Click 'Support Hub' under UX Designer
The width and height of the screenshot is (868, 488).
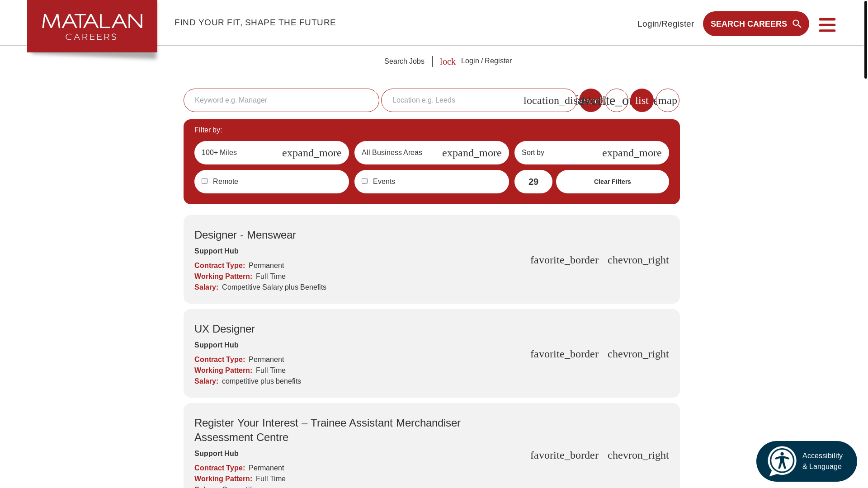pyautogui.click(x=217, y=345)
